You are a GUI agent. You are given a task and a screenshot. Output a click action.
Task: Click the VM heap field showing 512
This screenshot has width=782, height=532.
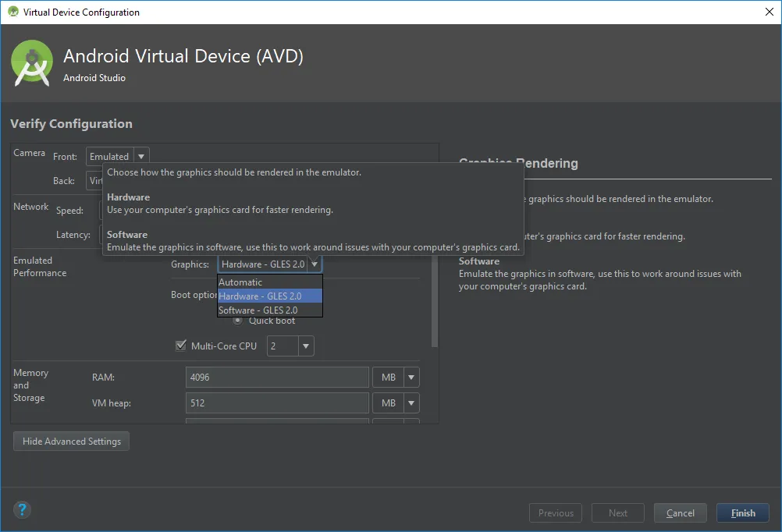pyautogui.click(x=277, y=403)
